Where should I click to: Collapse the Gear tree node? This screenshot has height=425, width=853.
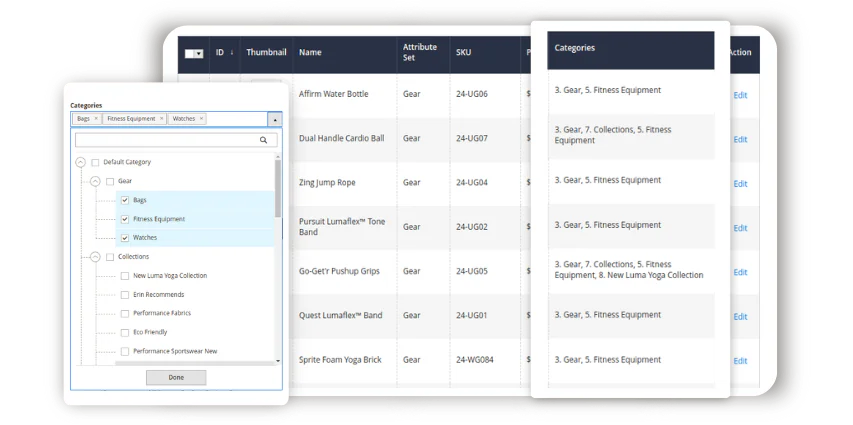(95, 181)
